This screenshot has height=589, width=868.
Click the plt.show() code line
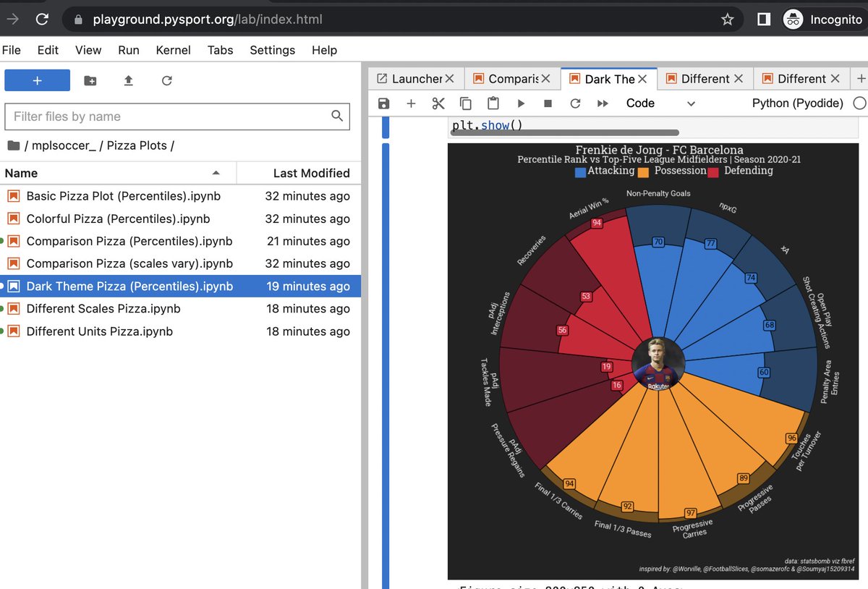pos(488,125)
